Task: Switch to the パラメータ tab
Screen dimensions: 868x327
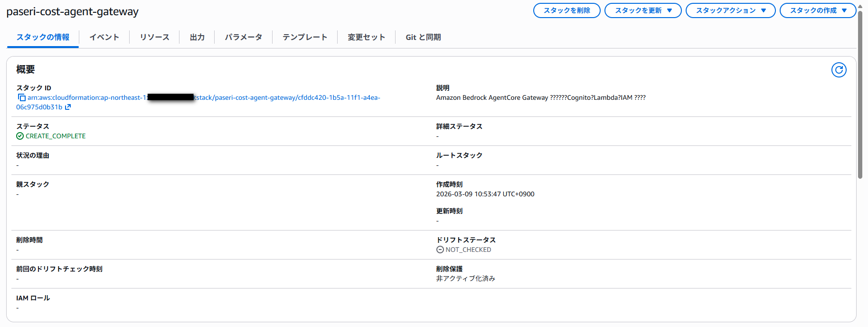Action: [243, 37]
